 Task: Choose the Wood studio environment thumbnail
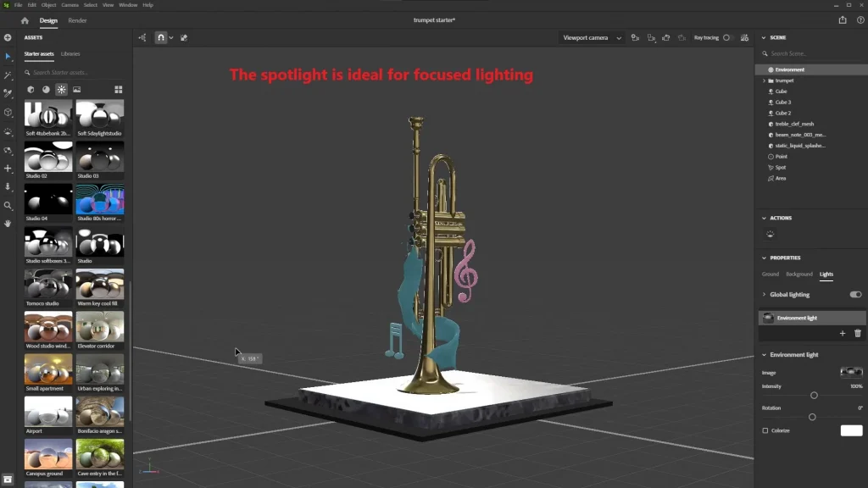click(x=48, y=327)
